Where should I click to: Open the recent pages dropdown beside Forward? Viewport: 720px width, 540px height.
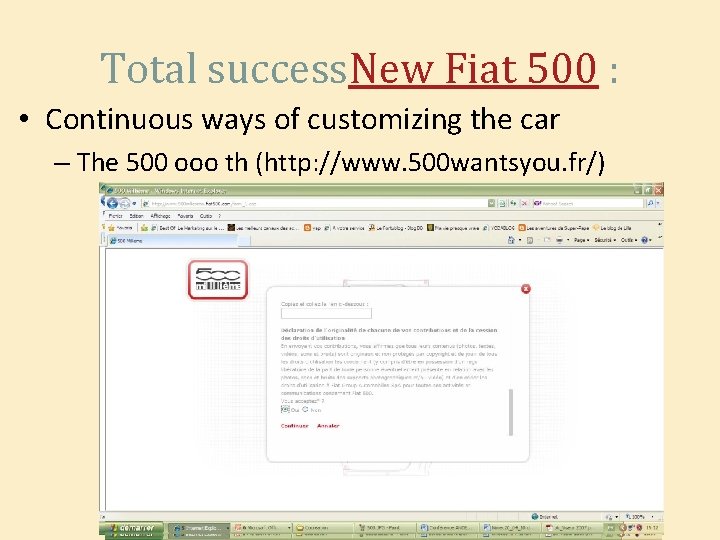point(135,203)
